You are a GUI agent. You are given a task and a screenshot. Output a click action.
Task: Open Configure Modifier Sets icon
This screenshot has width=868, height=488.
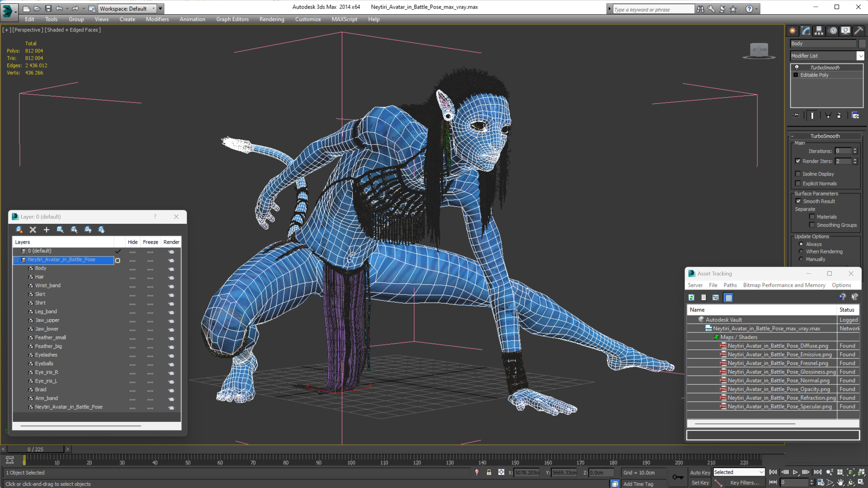[855, 116]
